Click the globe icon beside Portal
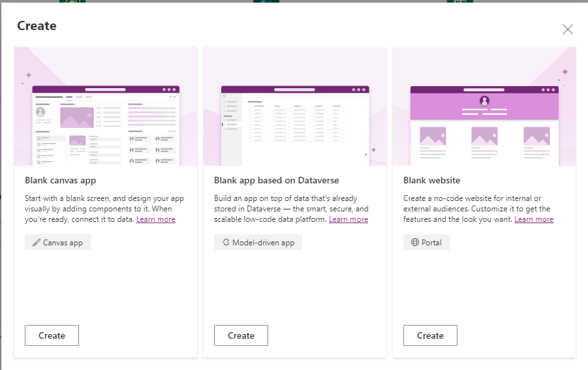588x370 pixels. point(415,243)
